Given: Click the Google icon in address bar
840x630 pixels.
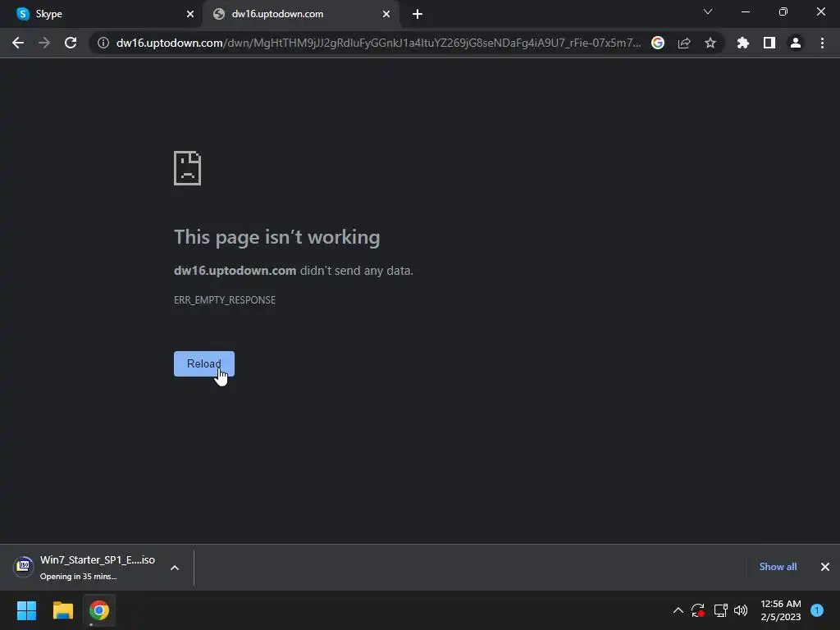Looking at the screenshot, I should tap(658, 43).
